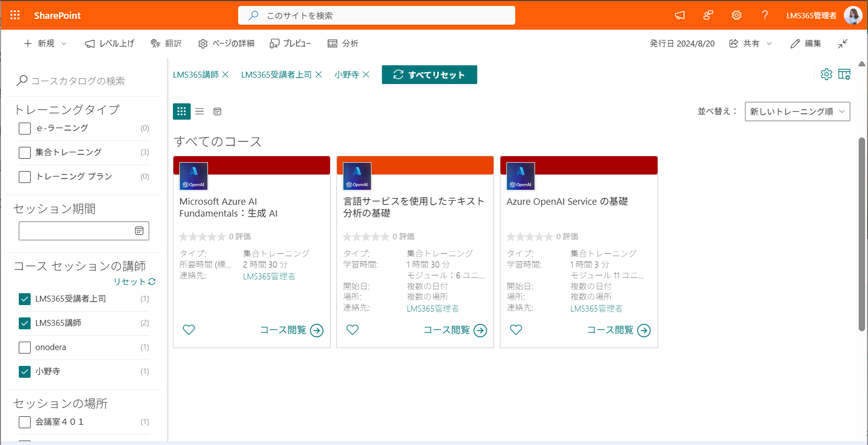Image resolution: width=868 pixels, height=445 pixels.
Task: Click the SharePoint home title
Action: pyautogui.click(x=57, y=15)
